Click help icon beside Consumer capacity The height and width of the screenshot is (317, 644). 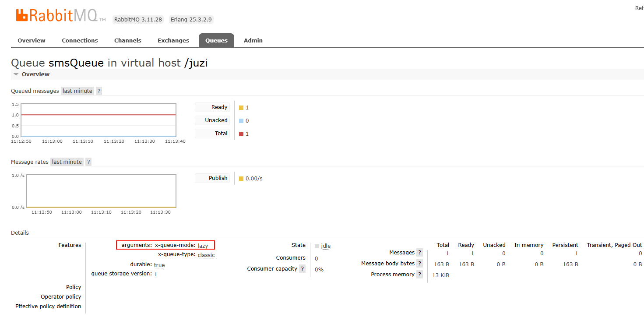pyautogui.click(x=302, y=269)
